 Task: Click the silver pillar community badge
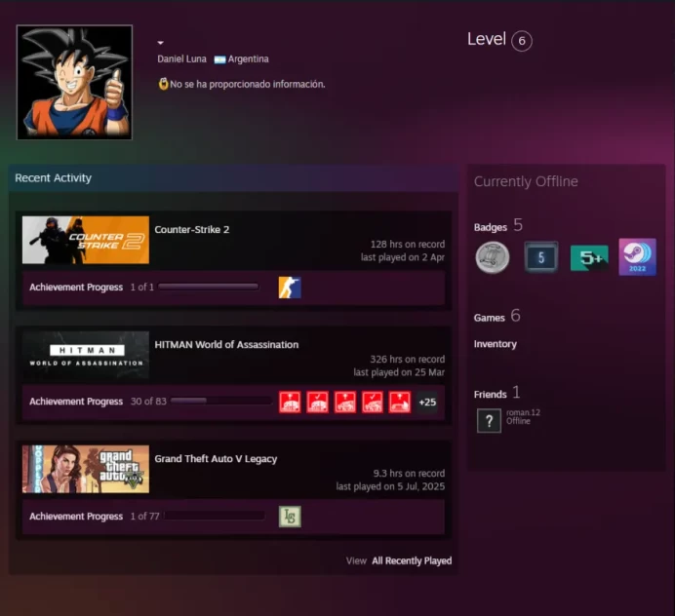tap(493, 257)
